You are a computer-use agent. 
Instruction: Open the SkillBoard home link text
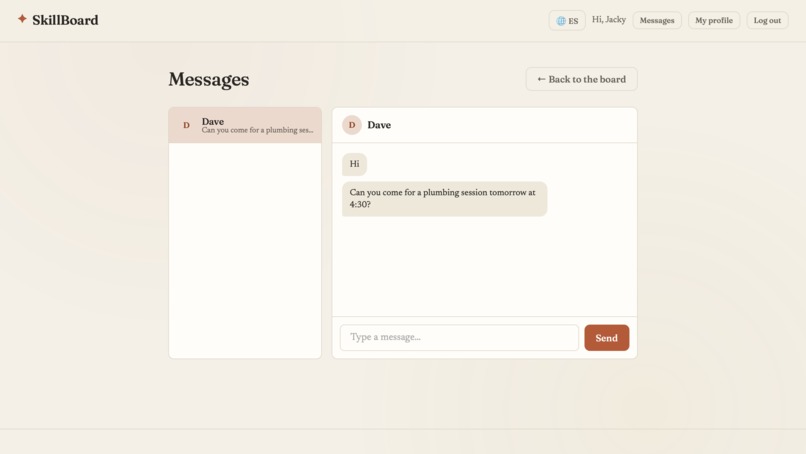tap(65, 20)
